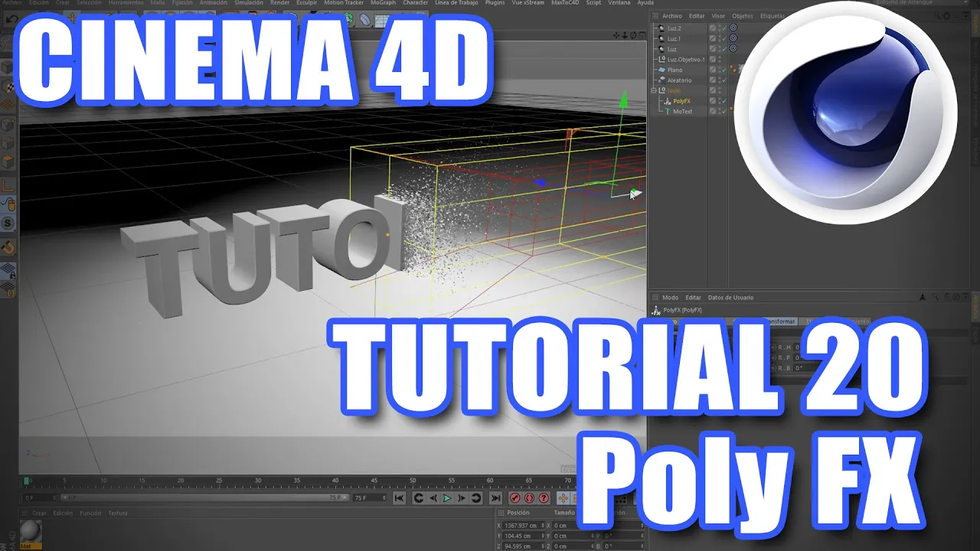
Task: Toggle the Snap S icon in left palette
Action: pos(8,223)
